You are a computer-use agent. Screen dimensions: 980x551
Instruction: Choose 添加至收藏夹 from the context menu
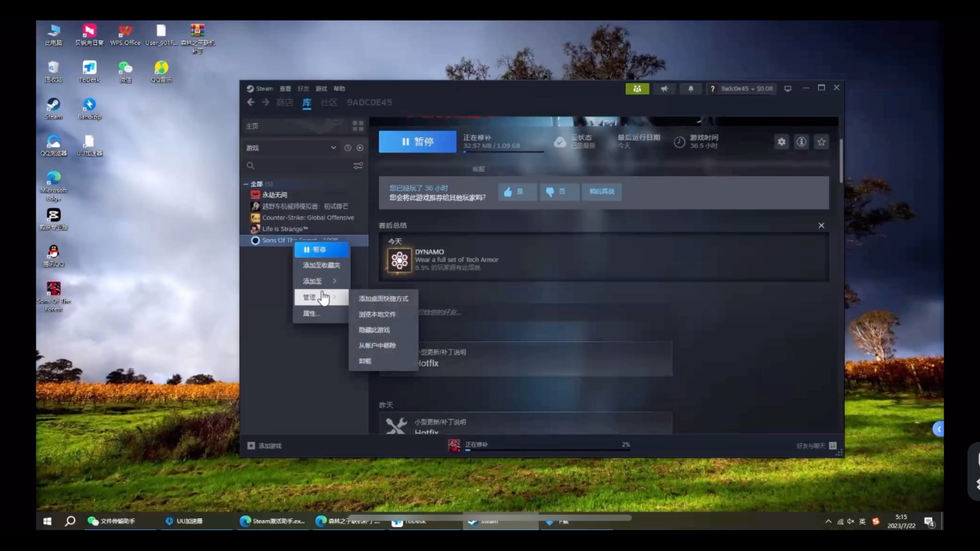coord(321,265)
